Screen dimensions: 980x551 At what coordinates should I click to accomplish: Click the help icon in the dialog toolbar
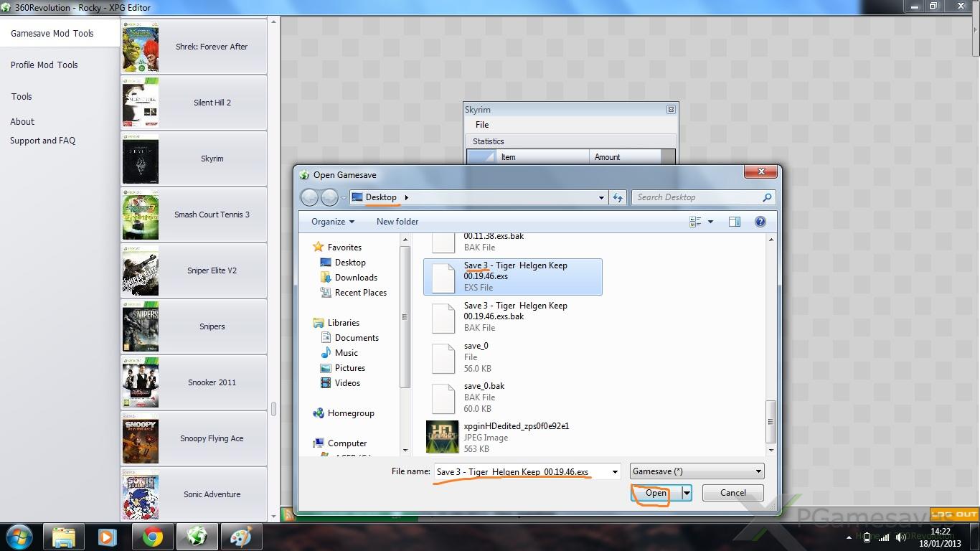tap(760, 222)
